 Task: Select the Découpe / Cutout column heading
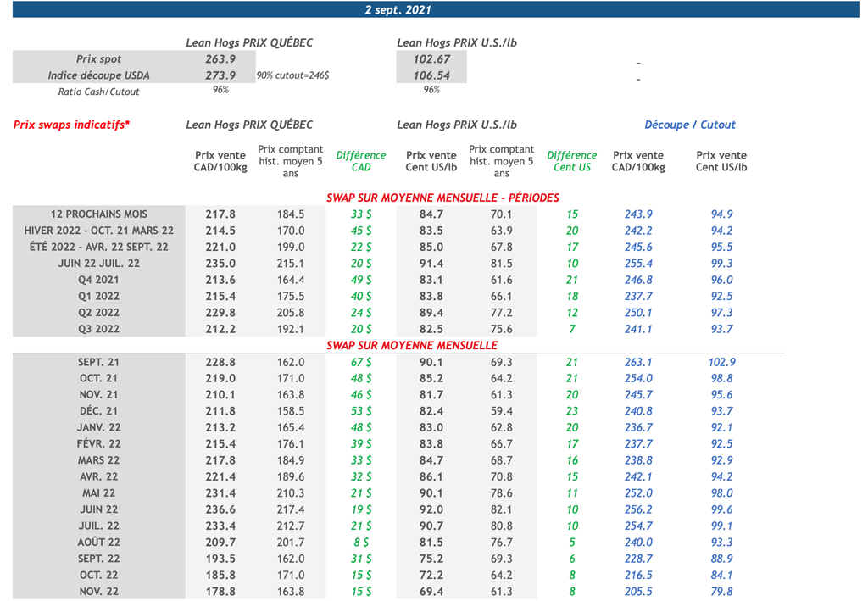(x=689, y=125)
